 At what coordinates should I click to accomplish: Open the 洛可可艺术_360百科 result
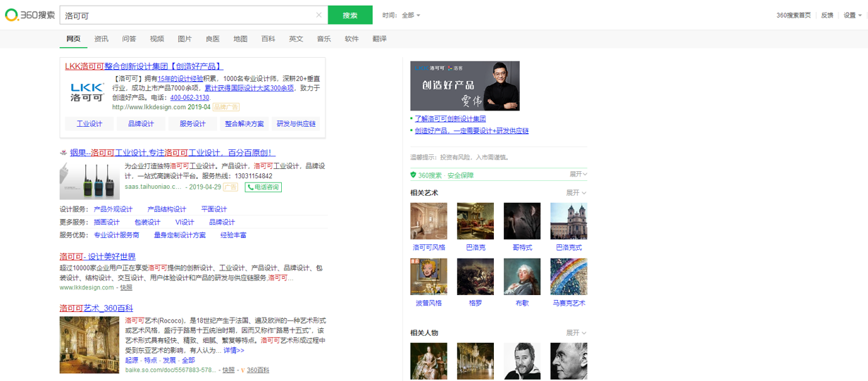tap(97, 308)
